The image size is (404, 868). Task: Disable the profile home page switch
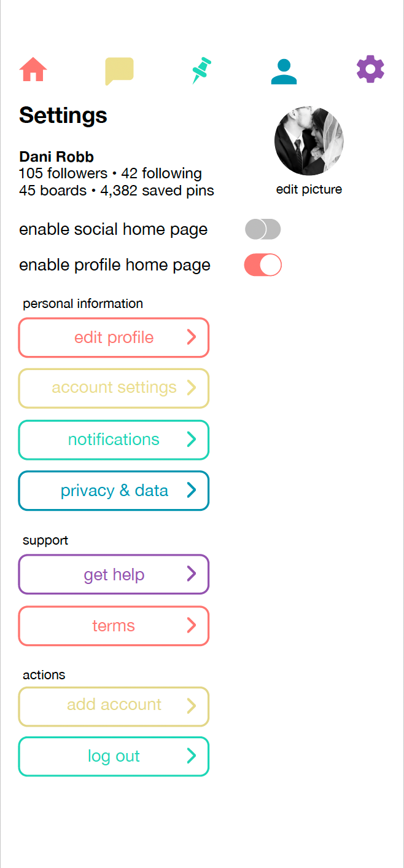click(263, 265)
